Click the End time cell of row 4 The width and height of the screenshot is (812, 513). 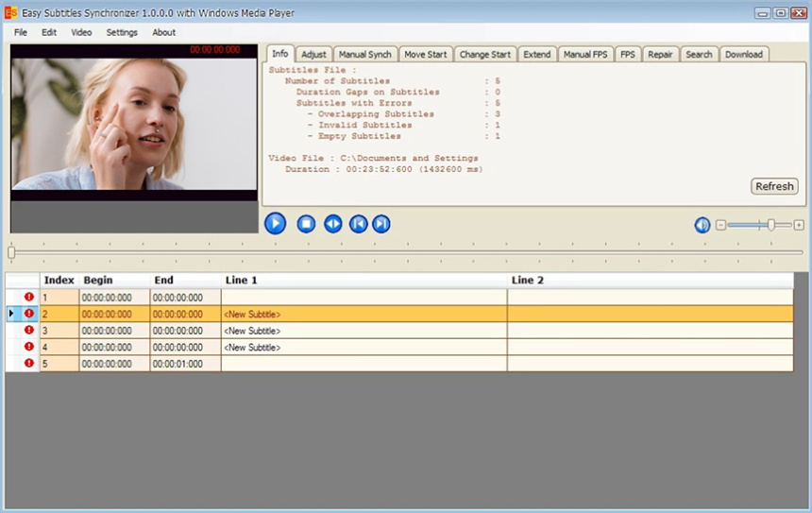185,347
